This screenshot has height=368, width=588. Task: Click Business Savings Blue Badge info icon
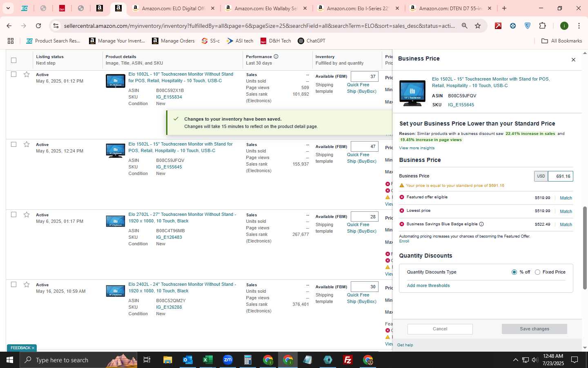pos(481,224)
